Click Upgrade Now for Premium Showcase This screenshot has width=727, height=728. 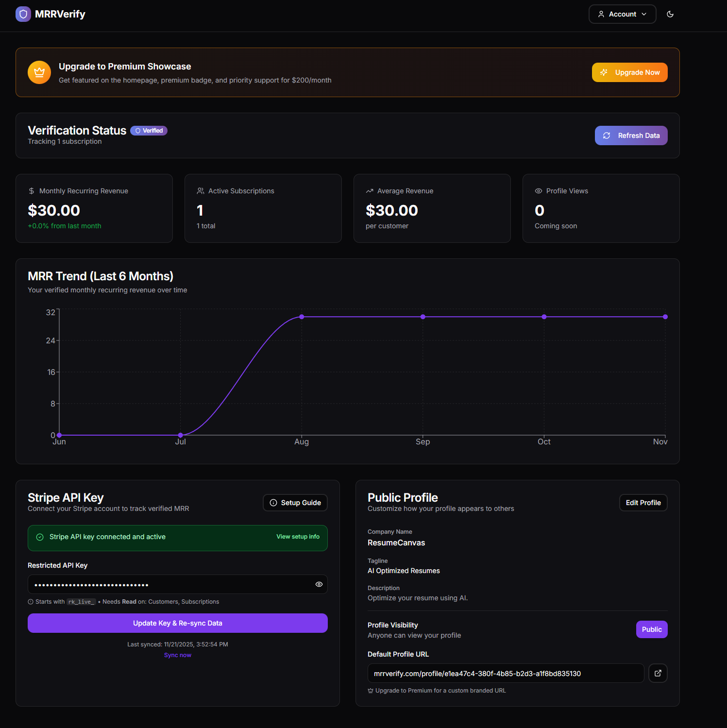pos(629,72)
